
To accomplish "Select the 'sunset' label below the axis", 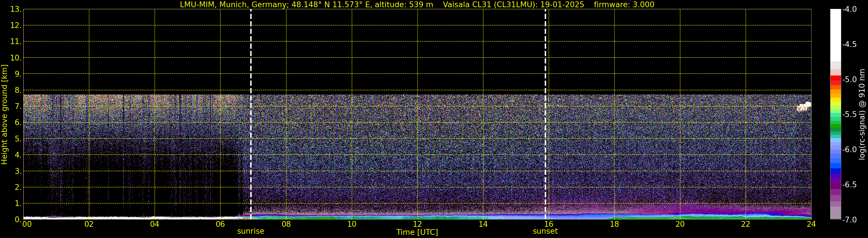I will pyautogui.click(x=545, y=231).
